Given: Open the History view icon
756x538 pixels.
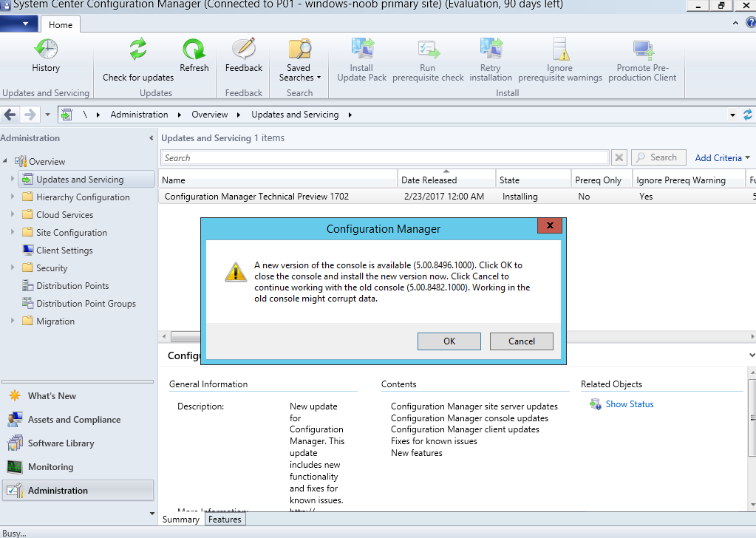Looking at the screenshot, I should pos(46,50).
